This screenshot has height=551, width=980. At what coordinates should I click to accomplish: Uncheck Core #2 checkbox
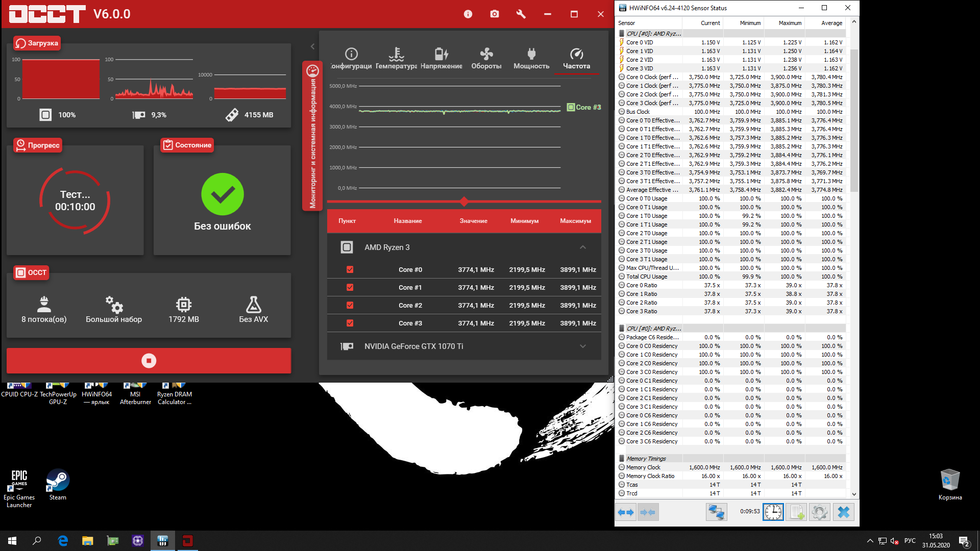pos(350,305)
